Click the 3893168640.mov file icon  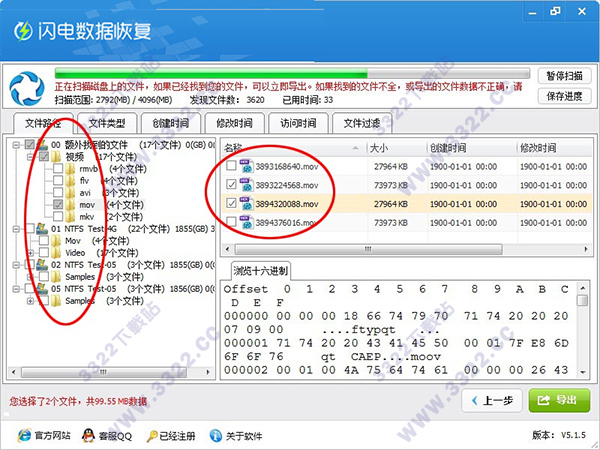tap(245, 167)
